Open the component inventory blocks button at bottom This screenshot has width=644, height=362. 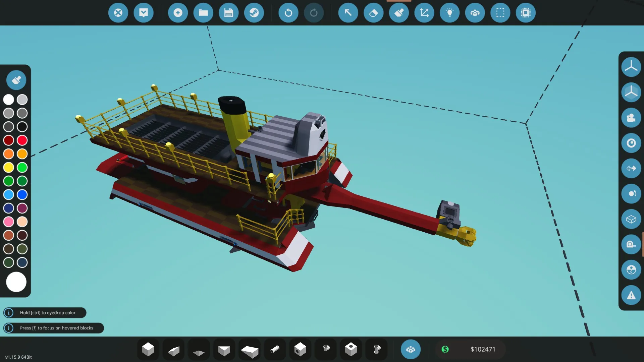(411, 349)
